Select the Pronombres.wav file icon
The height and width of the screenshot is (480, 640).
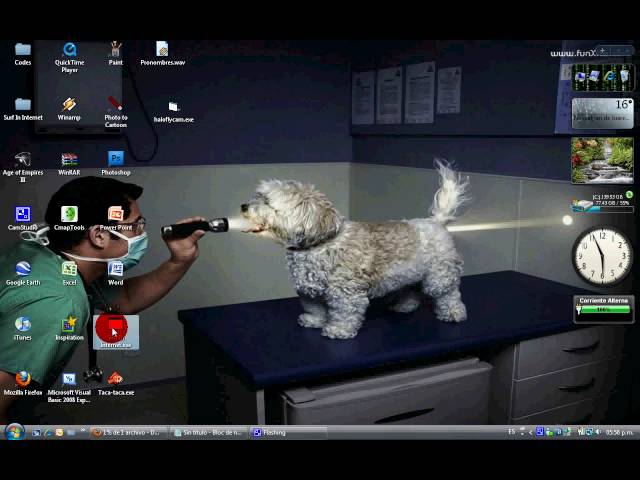coord(162,53)
